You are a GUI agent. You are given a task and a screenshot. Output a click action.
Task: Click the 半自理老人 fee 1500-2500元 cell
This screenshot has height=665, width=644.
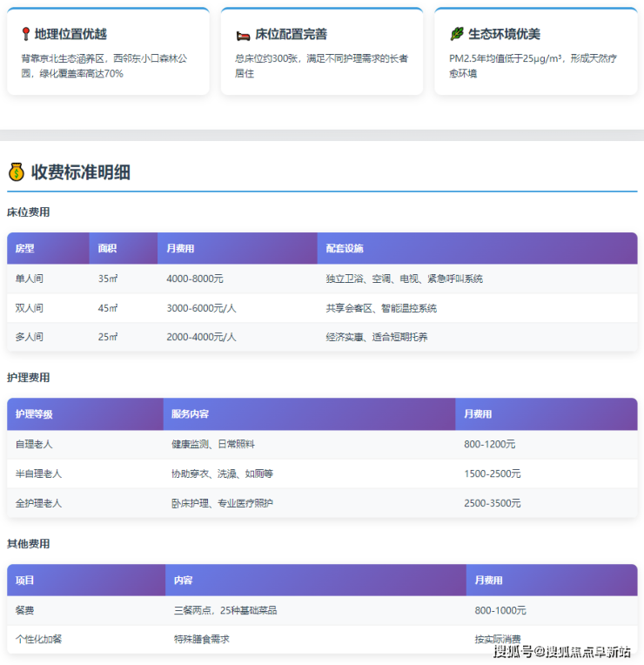tap(493, 474)
